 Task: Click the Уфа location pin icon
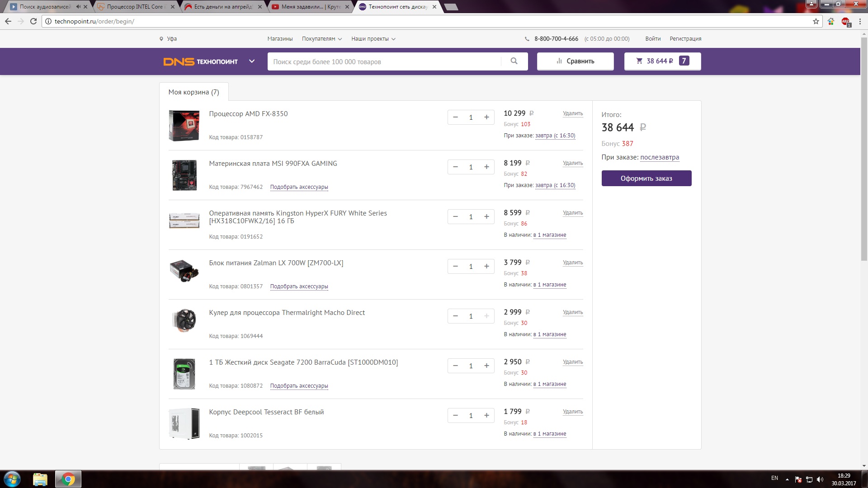click(x=161, y=39)
